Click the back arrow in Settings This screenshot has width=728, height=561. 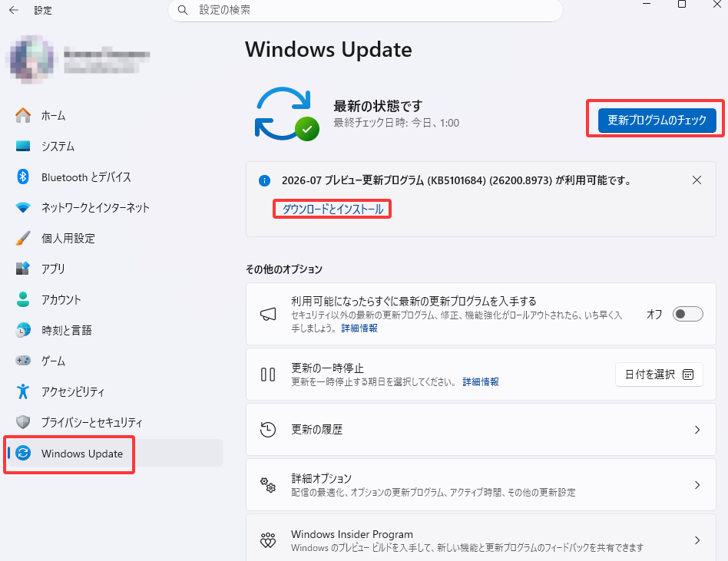click(14, 10)
